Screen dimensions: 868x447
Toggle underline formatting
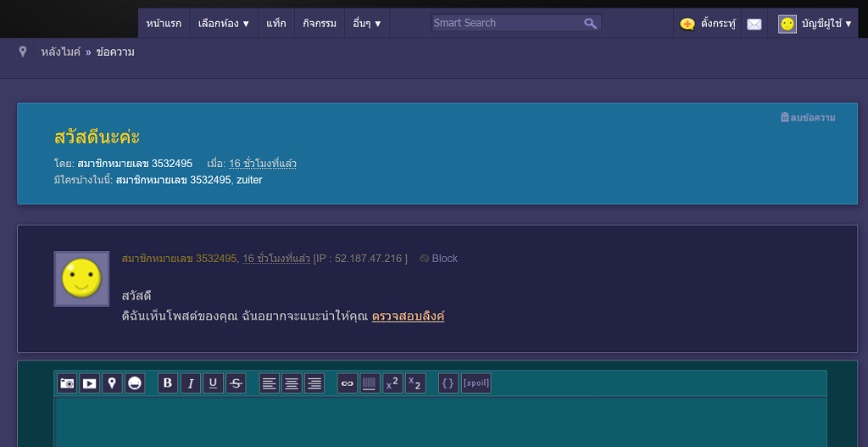pos(213,383)
